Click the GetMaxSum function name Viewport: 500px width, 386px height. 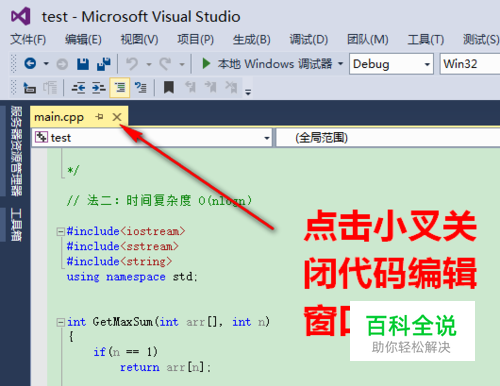(x=122, y=322)
